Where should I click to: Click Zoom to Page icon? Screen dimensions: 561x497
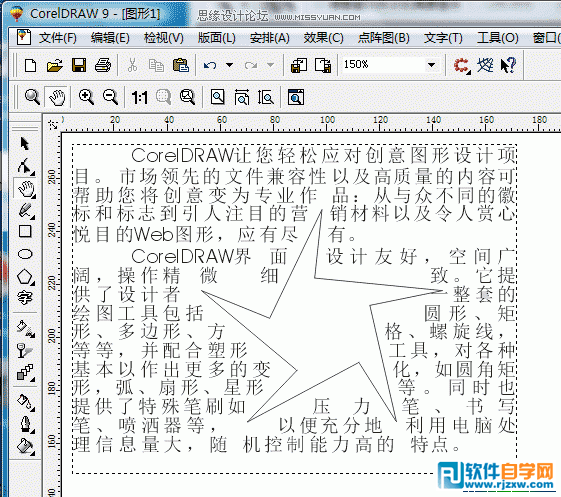(218, 97)
